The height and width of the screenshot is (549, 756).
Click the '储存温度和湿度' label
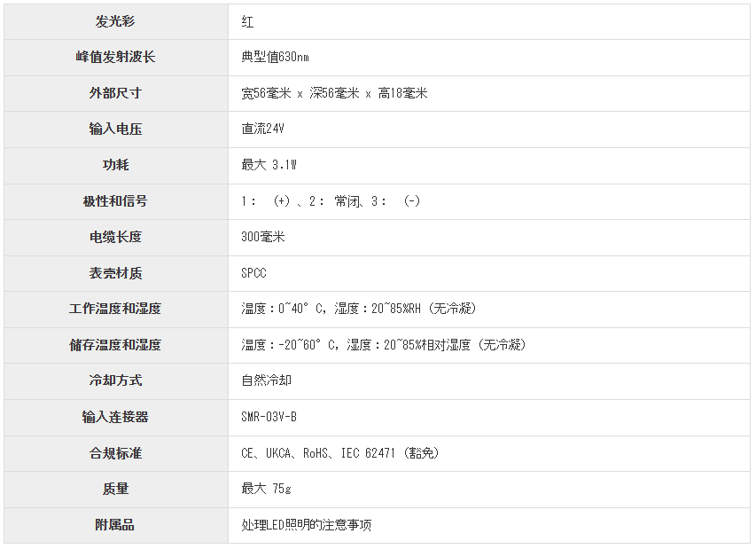coord(115,345)
